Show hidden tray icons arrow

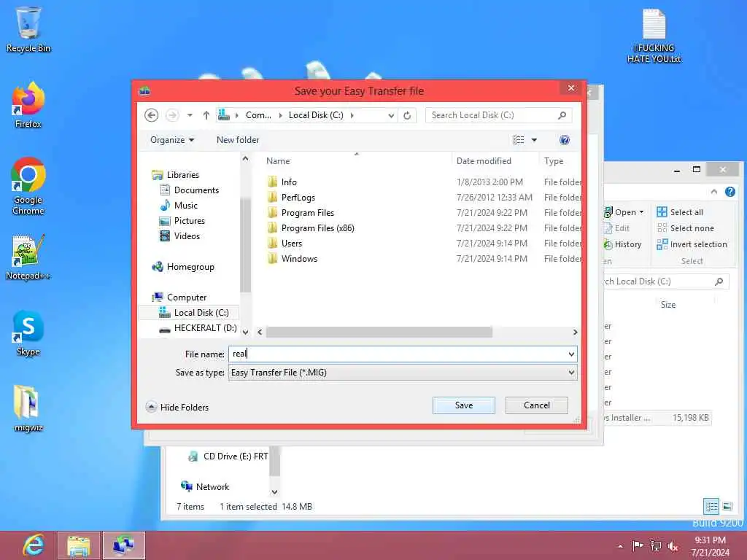point(620,546)
